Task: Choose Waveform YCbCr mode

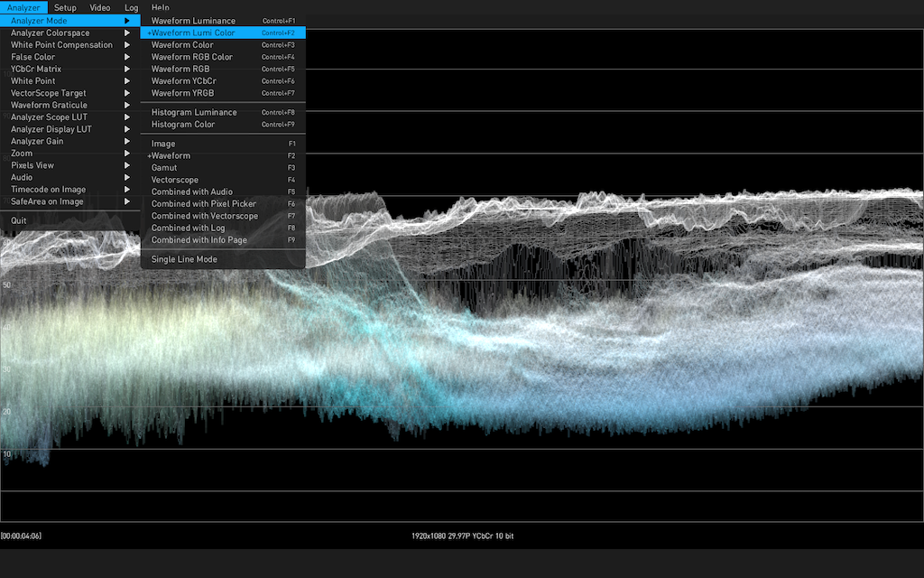Action: (183, 81)
